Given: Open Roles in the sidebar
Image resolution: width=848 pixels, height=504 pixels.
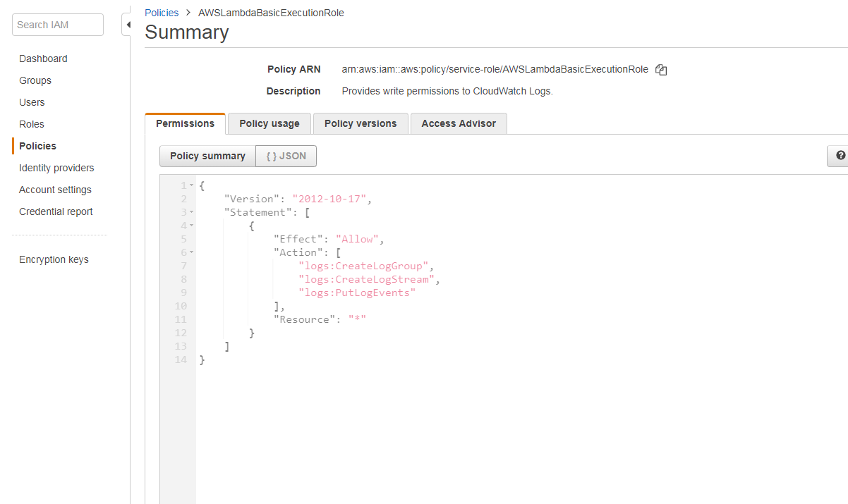Looking at the screenshot, I should [x=32, y=124].
